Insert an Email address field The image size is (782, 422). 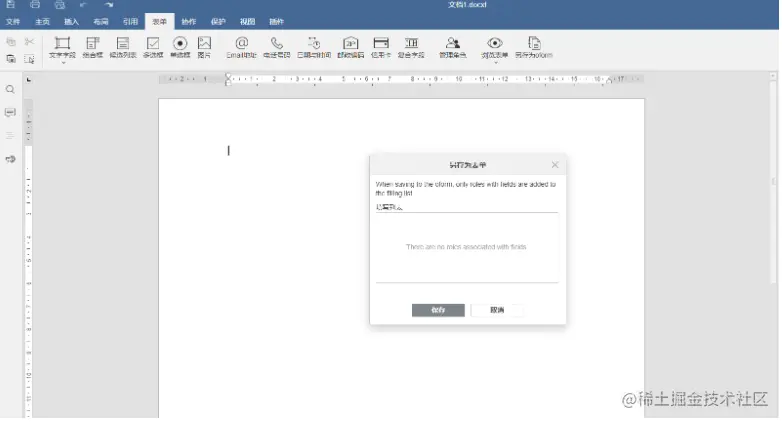pos(241,48)
